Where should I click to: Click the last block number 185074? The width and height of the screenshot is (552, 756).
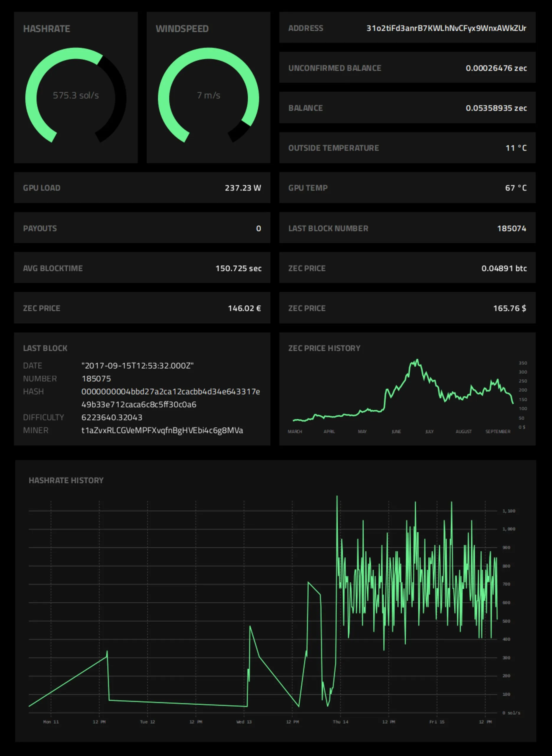pyautogui.click(x=512, y=228)
